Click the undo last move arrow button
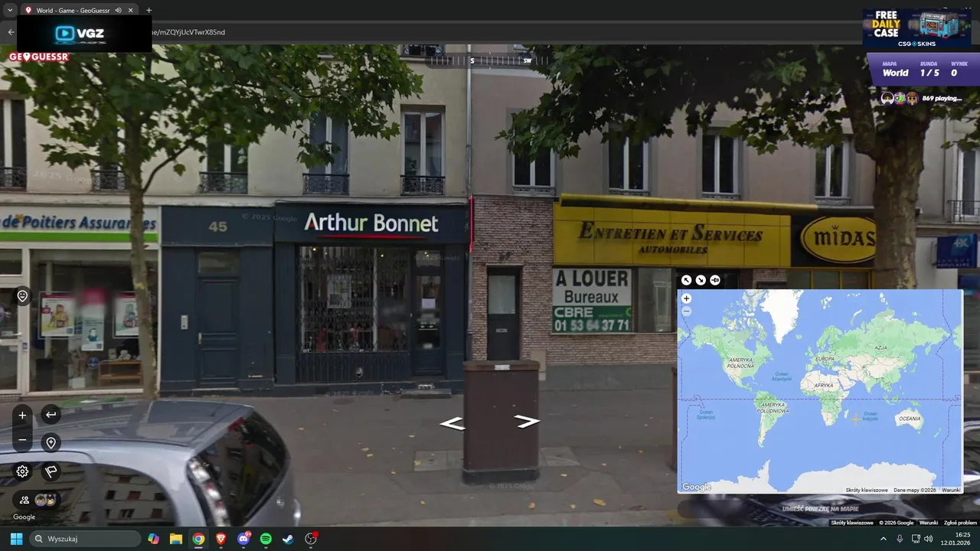Screen dimensions: 980x551 coord(51,415)
